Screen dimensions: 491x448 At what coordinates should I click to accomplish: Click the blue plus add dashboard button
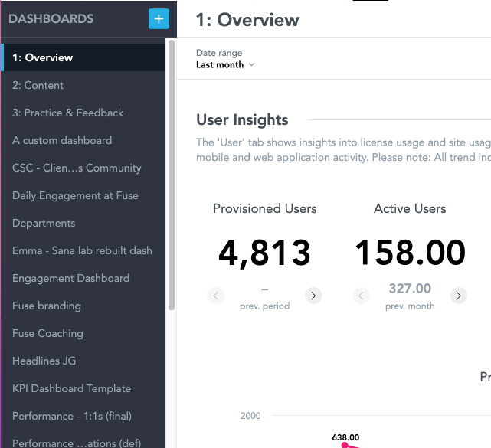[x=159, y=18]
